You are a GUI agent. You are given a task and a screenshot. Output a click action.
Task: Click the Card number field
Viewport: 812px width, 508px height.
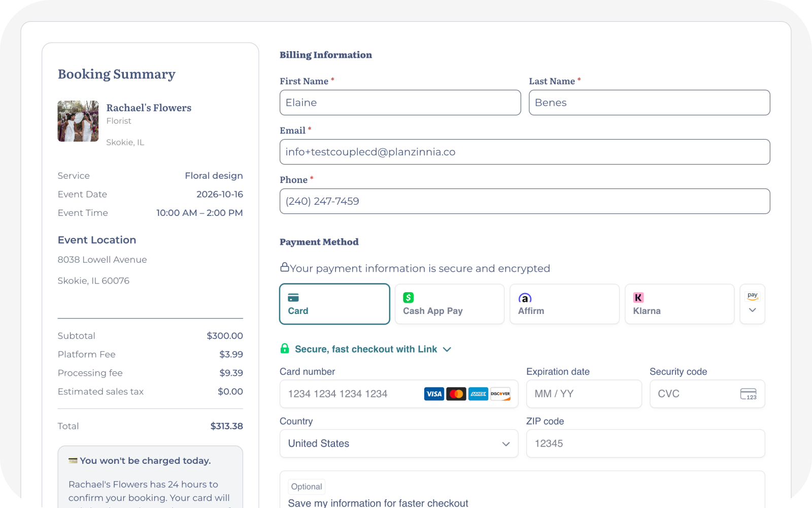[x=399, y=394]
